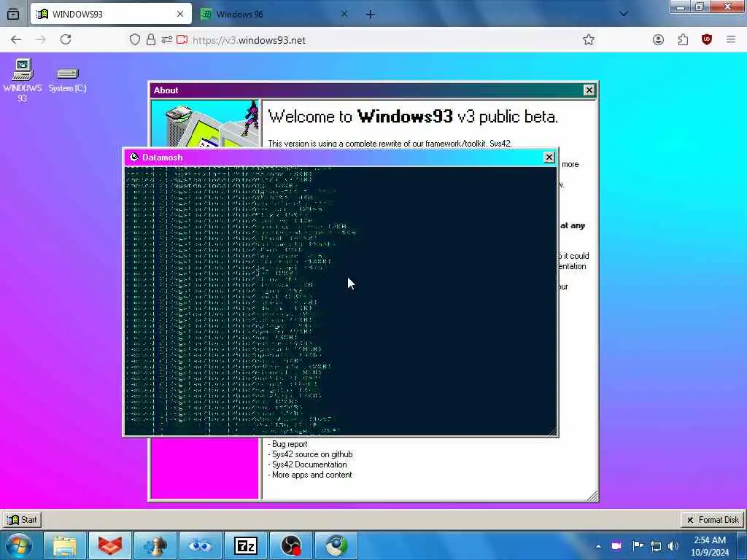
Task: Open More apps and content link
Action: (311, 475)
